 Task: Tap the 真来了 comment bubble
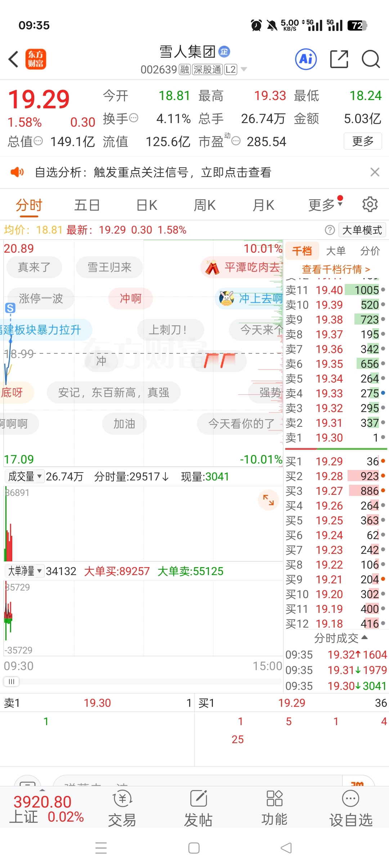[x=34, y=267]
